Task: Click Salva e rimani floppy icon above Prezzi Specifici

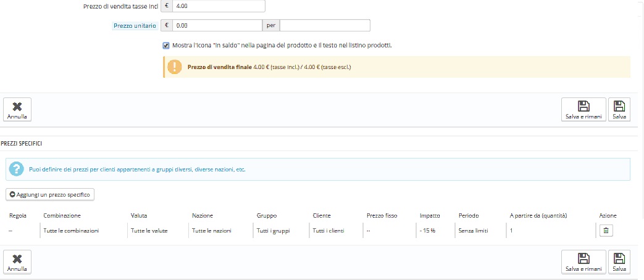Action: pos(582,106)
